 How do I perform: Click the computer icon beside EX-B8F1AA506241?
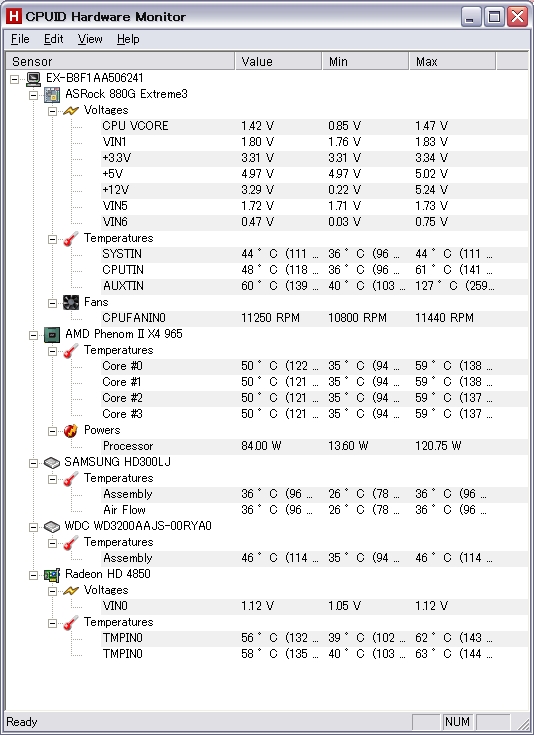[33, 78]
